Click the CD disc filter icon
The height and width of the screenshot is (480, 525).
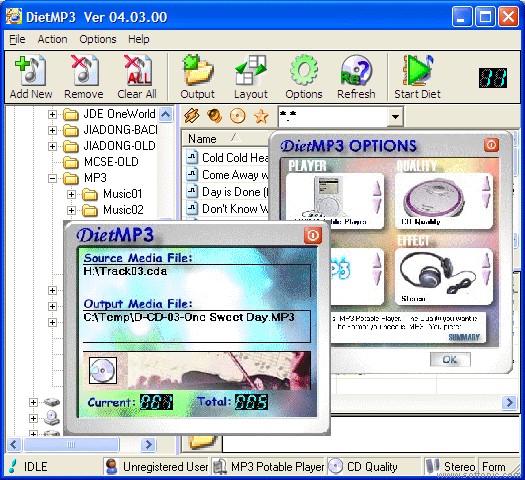[x=238, y=116]
